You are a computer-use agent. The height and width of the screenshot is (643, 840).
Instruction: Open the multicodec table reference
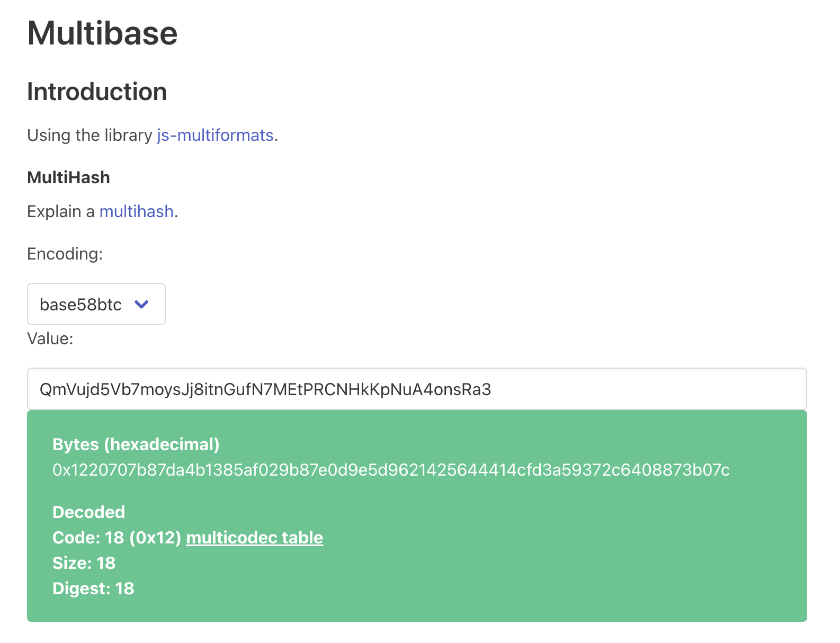pos(255,537)
